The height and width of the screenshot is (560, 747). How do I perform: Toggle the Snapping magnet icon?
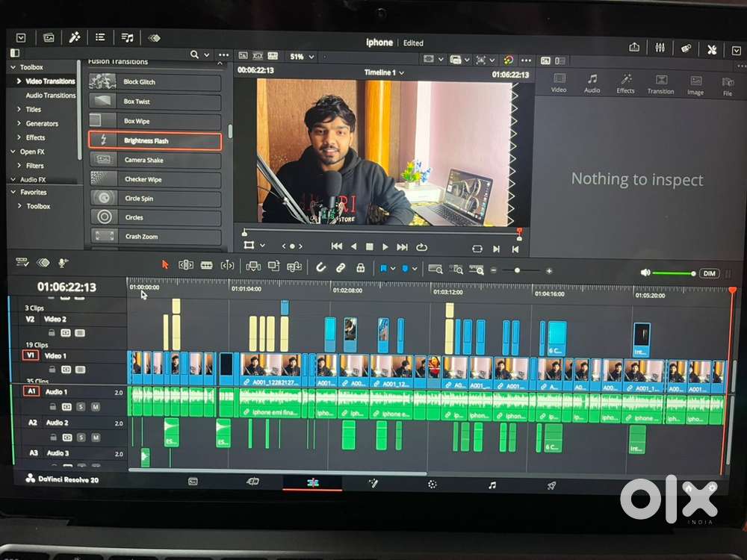pyautogui.click(x=320, y=267)
